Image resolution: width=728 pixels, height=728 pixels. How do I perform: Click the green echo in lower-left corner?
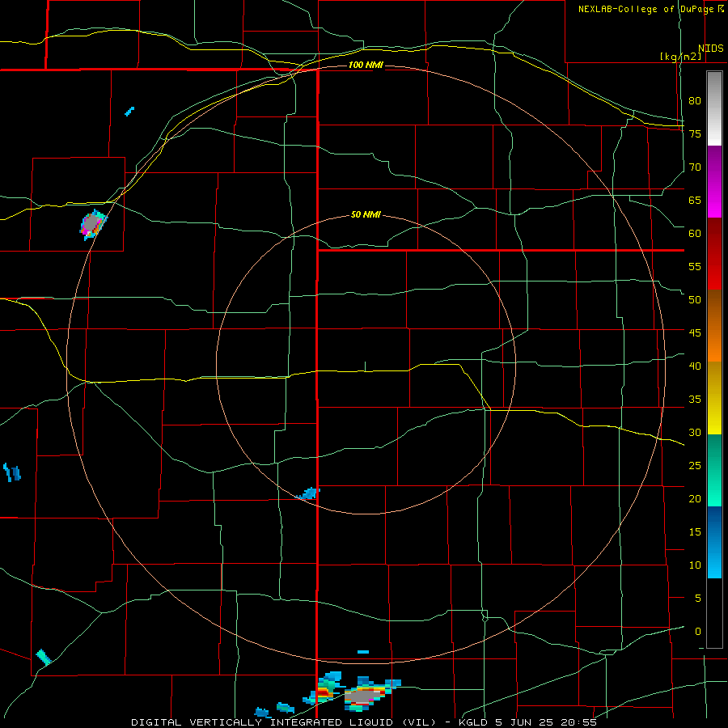[44, 657]
